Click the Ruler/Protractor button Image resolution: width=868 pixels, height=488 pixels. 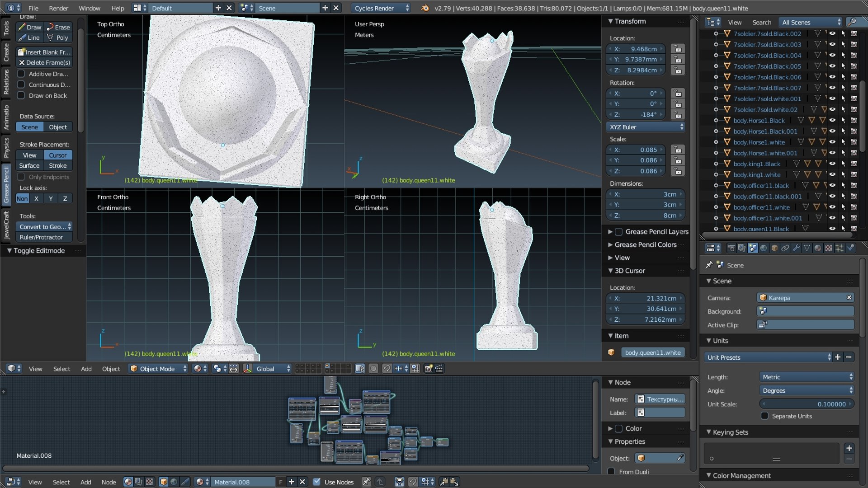click(x=44, y=237)
